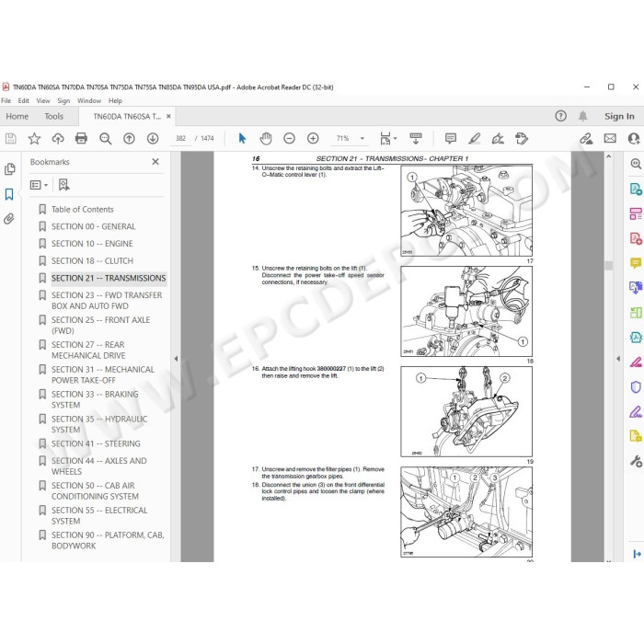Image resolution: width=644 pixels, height=644 pixels.
Task: Jump to SECTION 18 -- CLUTCH bookmark
Action: coord(92,261)
